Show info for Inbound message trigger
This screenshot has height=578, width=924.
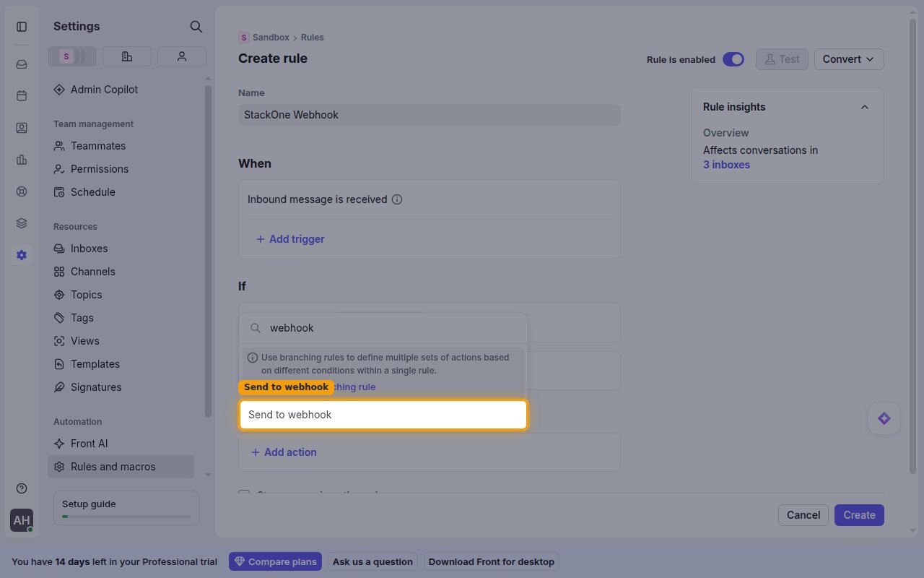coord(397,199)
